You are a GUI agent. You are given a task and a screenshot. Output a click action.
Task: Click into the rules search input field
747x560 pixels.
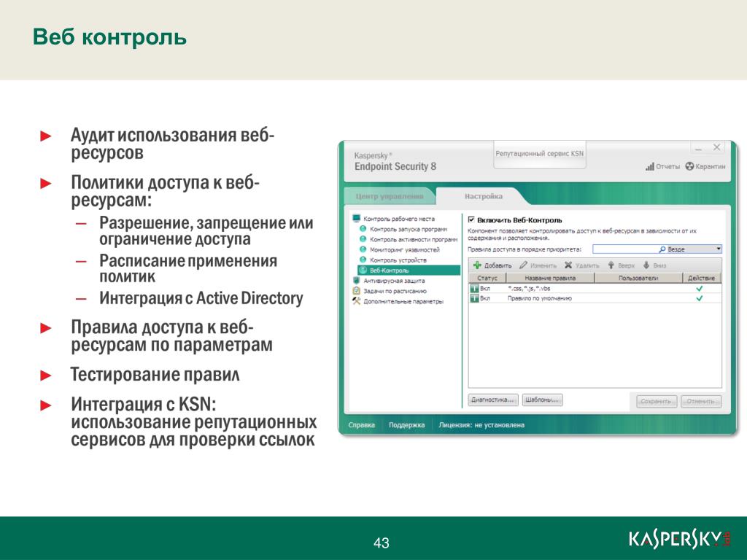(625, 249)
